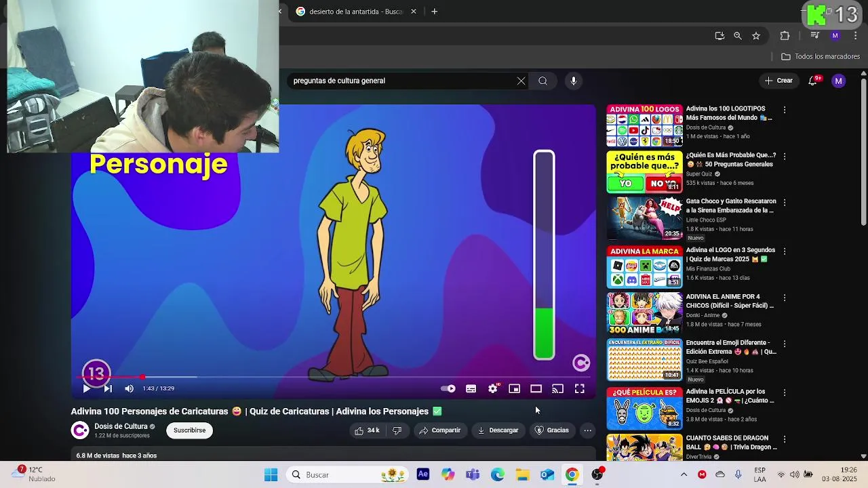The width and height of the screenshot is (868, 488).
Task: Show hidden system tray icons chevron
Action: 684,475
